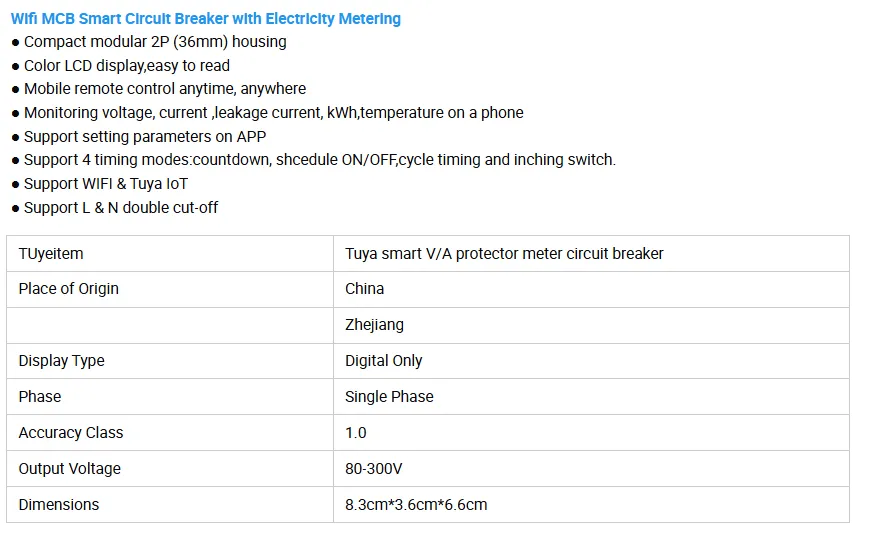Click the Monitoring voltage, current bullet line
The height and width of the screenshot is (535, 881).
(273, 113)
